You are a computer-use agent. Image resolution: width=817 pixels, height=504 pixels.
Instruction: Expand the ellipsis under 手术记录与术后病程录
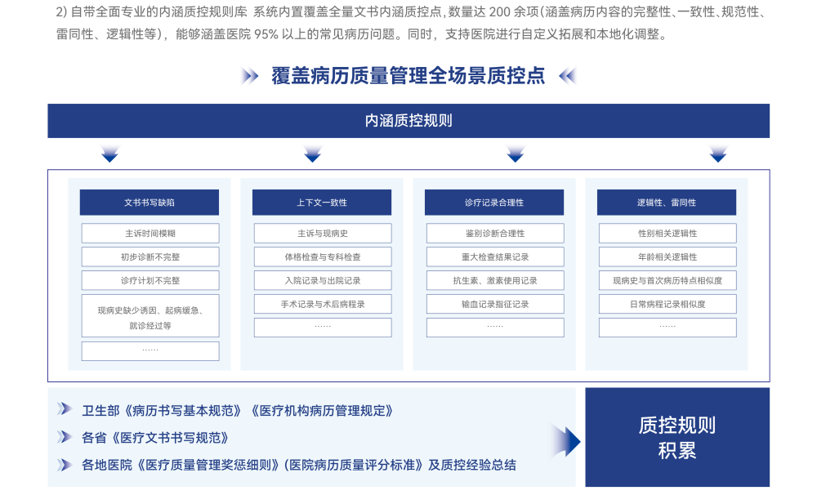pos(322,328)
